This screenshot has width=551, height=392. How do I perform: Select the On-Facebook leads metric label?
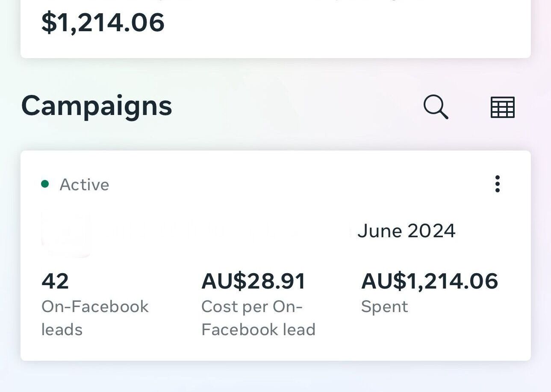click(x=95, y=318)
